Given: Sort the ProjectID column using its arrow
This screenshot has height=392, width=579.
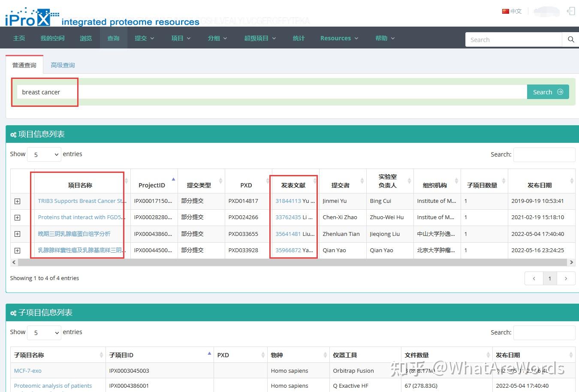Looking at the screenshot, I should click(x=173, y=179).
